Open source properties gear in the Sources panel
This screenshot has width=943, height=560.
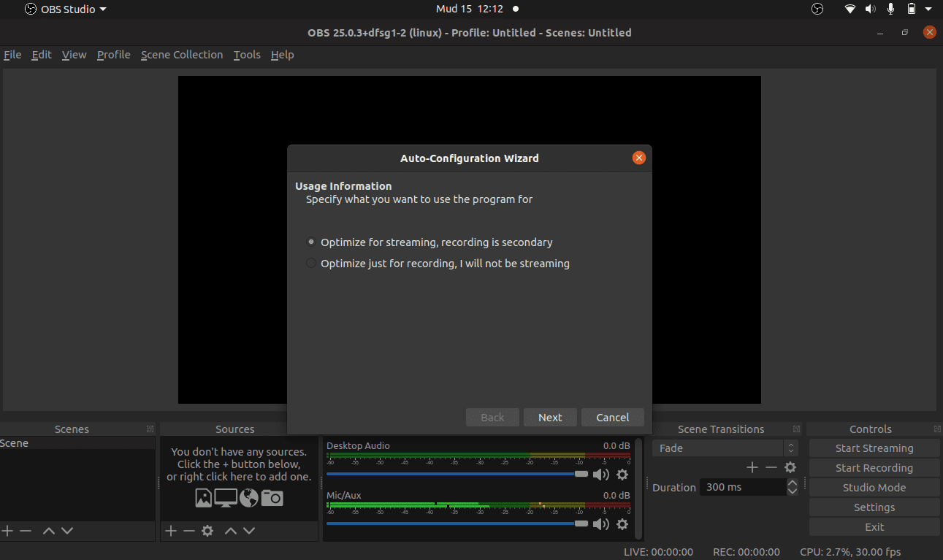pos(207,531)
